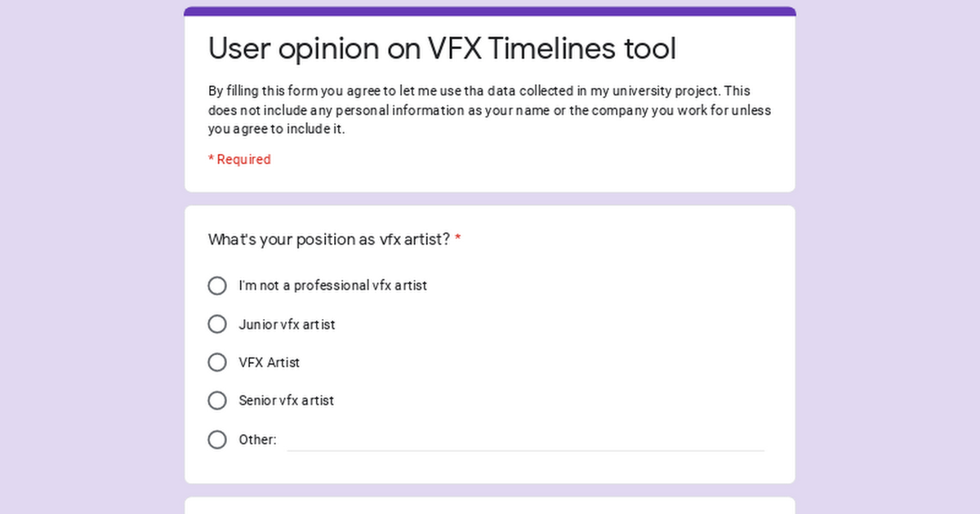
Task: Select the "I'm not a professional vfx artist" radio circle
Action: click(217, 286)
